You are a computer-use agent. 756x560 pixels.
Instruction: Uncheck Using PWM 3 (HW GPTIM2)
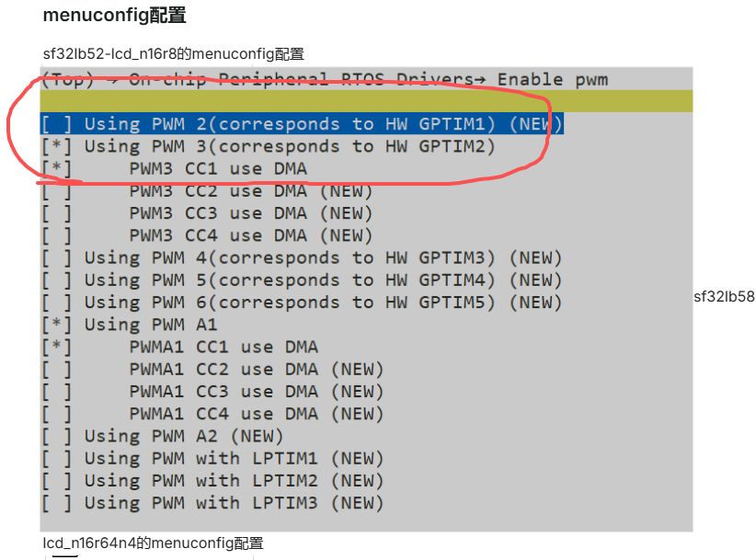56,146
